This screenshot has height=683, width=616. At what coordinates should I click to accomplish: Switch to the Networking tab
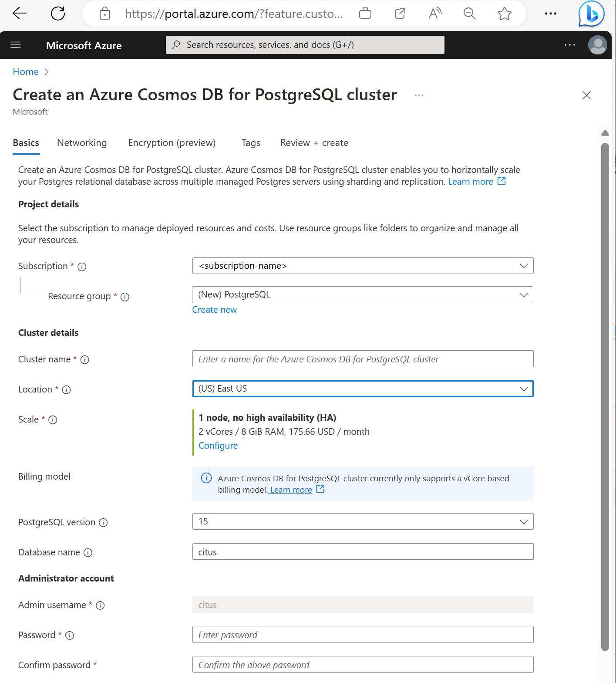pos(82,143)
